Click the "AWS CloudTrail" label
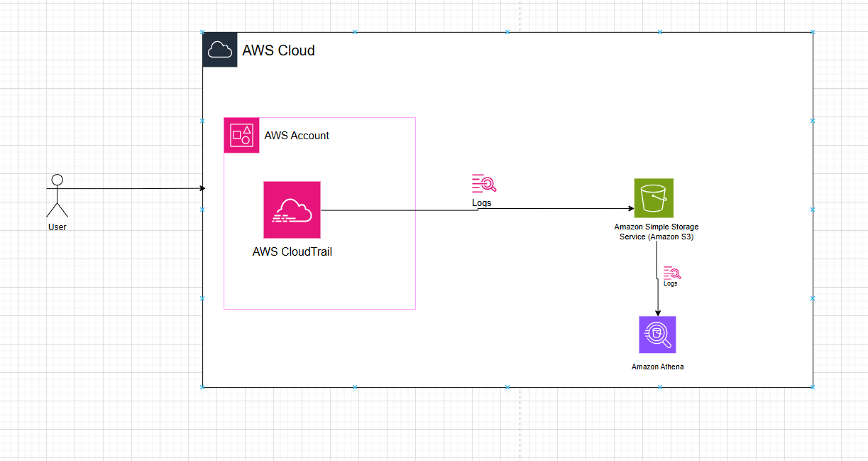Image resolution: width=868 pixels, height=461 pixels. coord(292,251)
